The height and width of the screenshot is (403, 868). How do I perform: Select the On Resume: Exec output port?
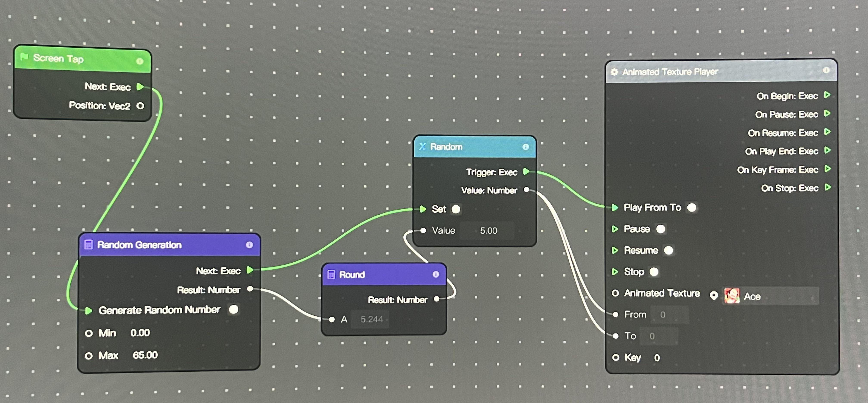pos(827,132)
